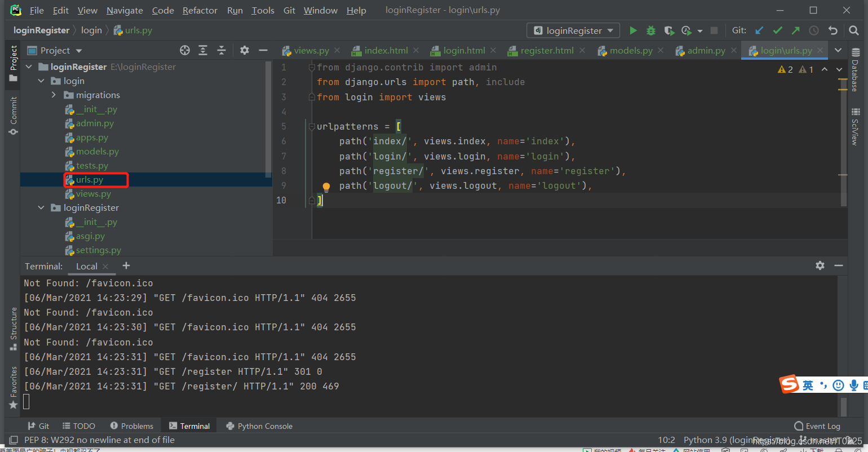Open profile button dropdown arrow
This screenshot has width=868, height=452.
(700, 30)
